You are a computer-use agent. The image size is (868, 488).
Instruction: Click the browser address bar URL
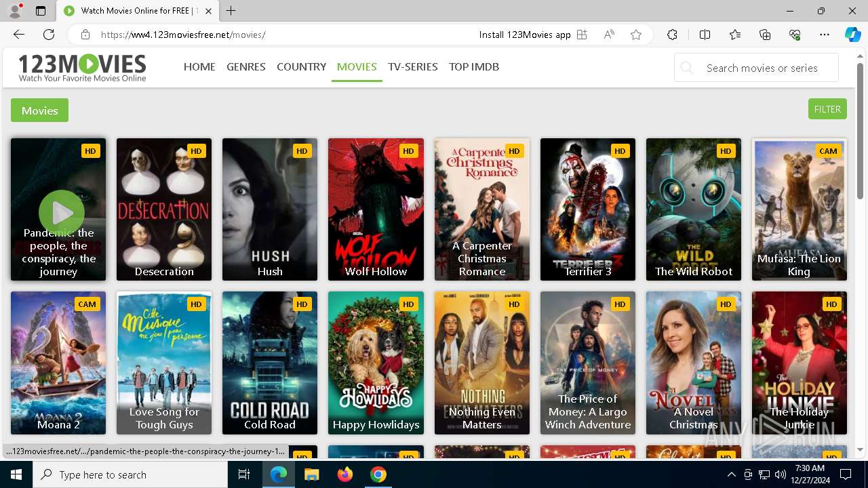coord(183,35)
